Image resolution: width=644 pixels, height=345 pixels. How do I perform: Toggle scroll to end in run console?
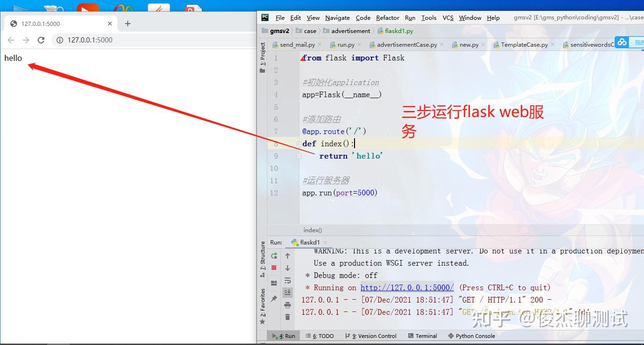(288, 293)
